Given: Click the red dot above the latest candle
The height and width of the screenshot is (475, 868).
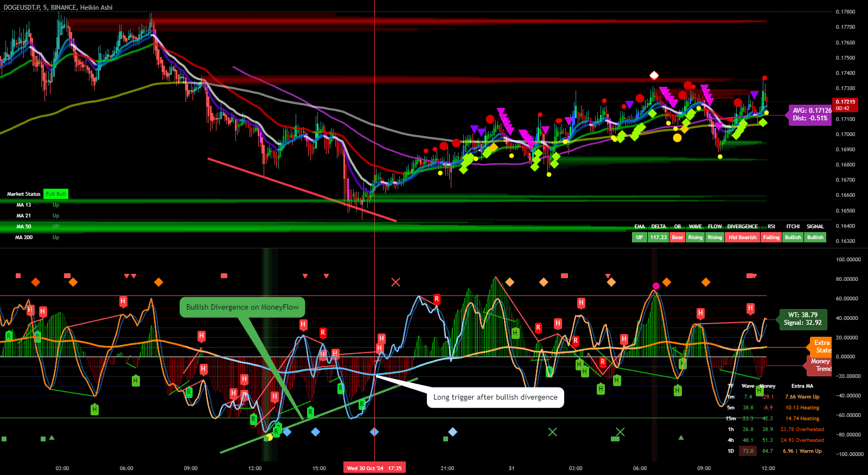Looking at the screenshot, I should click(x=764, y=78).
